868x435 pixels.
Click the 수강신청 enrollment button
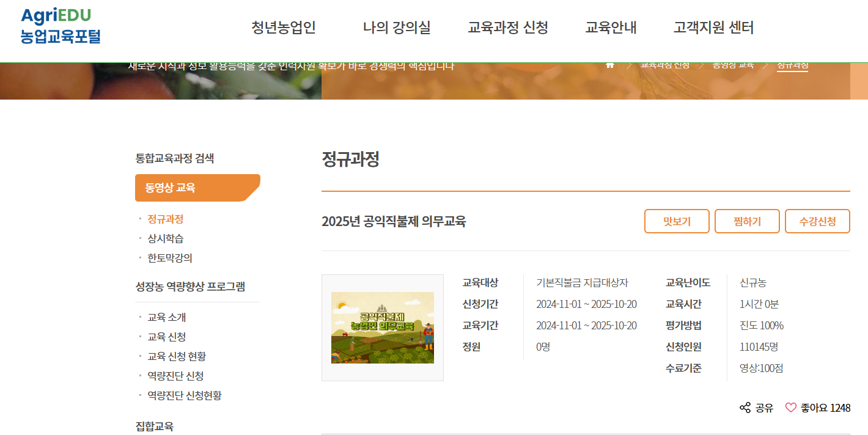(x=817, y=221)
